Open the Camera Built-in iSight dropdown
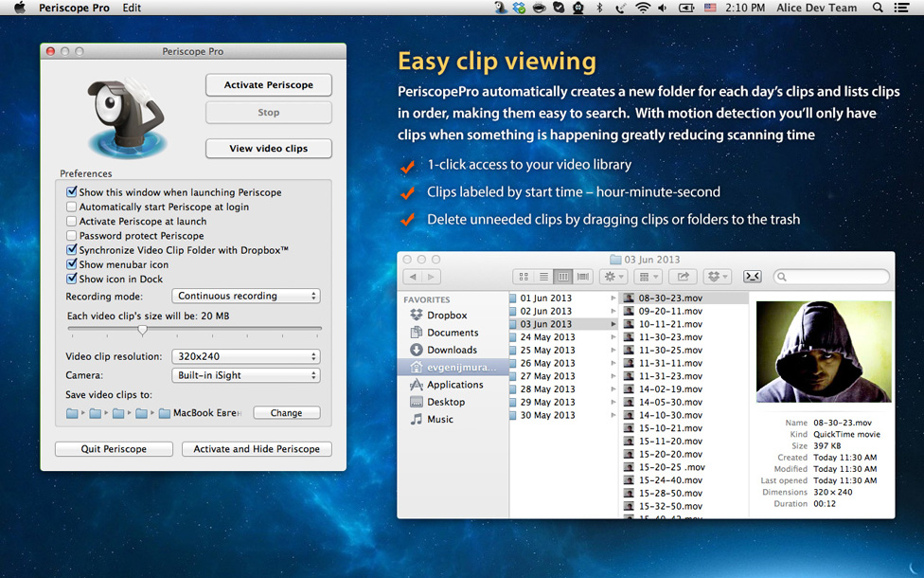Image resolution: width=924 pixels, height=578 pixels. [x=246, y=375]
